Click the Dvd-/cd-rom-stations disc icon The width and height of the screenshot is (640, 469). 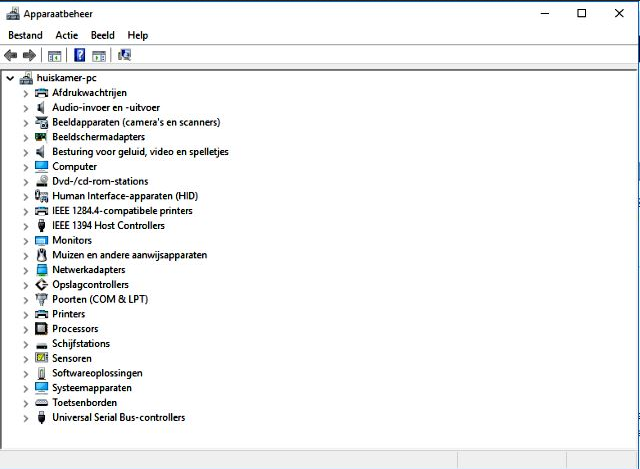tap(41, 181)
